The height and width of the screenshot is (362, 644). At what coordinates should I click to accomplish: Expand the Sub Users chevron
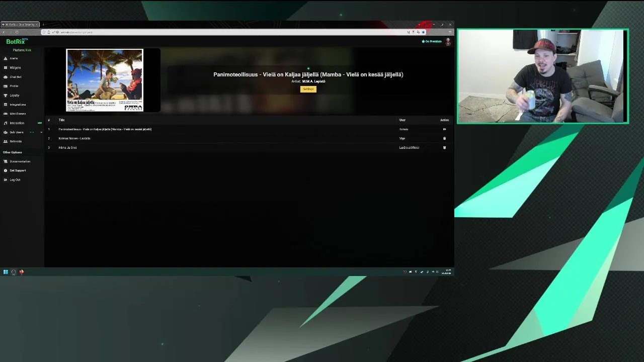[41, 132]
